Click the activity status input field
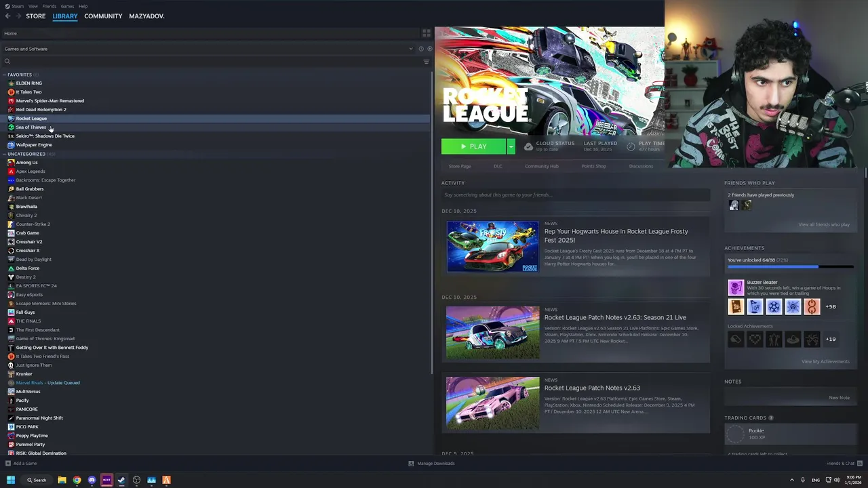868x488 pixels. click(x=576, y=195)
